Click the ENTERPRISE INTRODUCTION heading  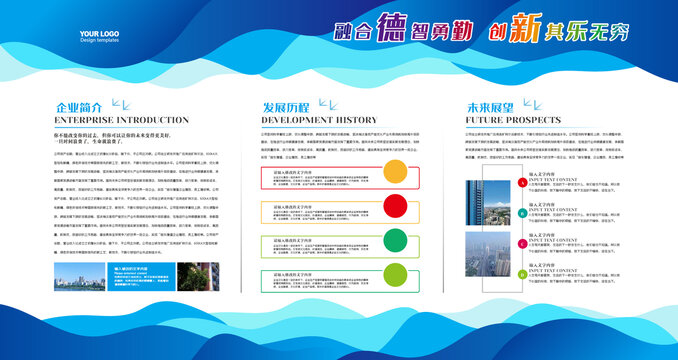[122, 120]
